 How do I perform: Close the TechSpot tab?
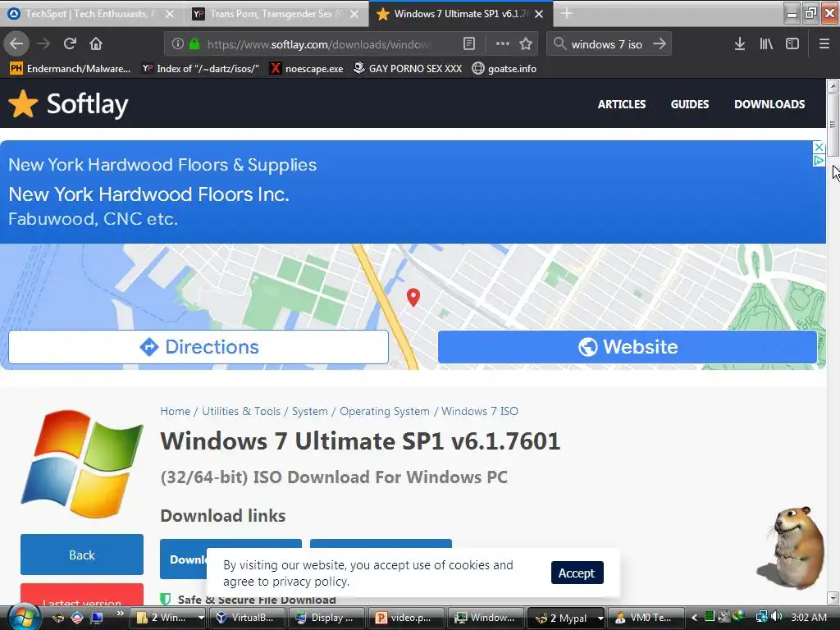click(170, 14)
